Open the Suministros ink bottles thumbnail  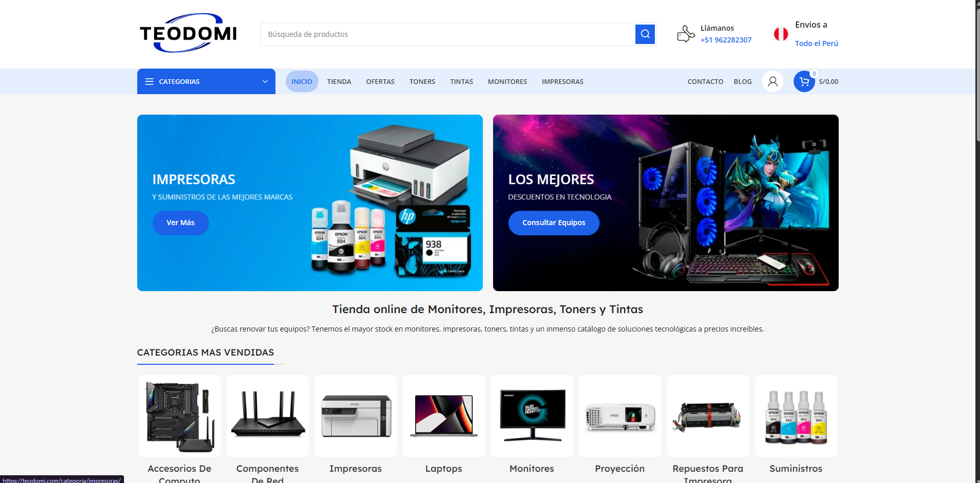click(796, 416)
